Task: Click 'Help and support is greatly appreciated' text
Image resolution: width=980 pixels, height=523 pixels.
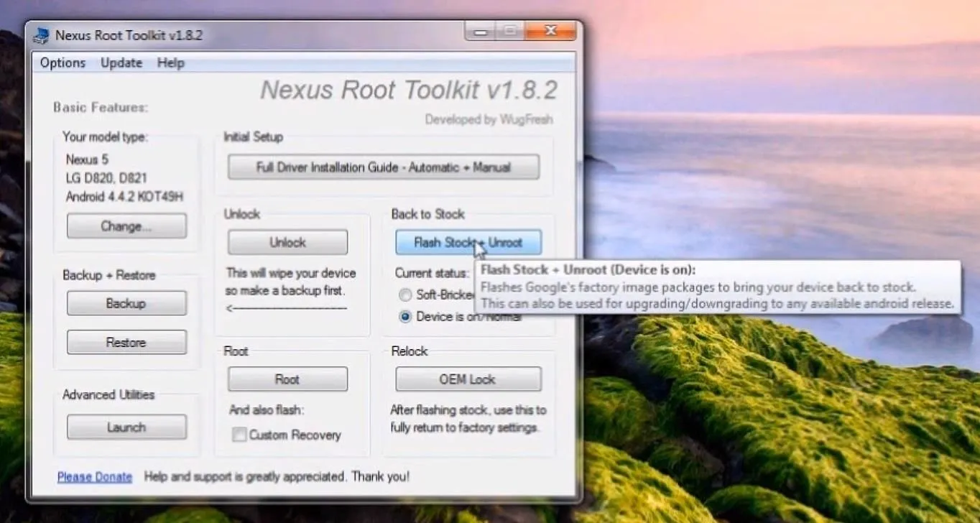Action: (x=244, y=476)
